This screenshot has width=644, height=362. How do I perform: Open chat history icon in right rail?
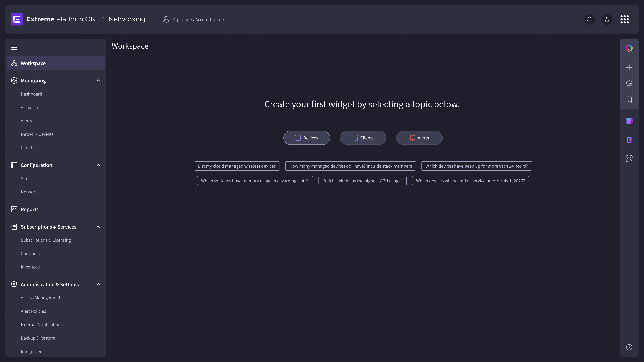pyautogui.click(x=629, y=83)
